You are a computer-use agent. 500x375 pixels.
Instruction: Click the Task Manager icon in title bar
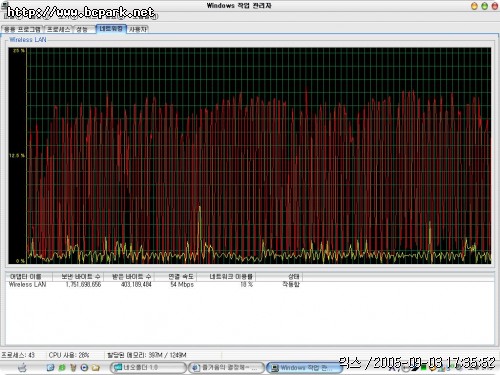click(x=4, y=5)
